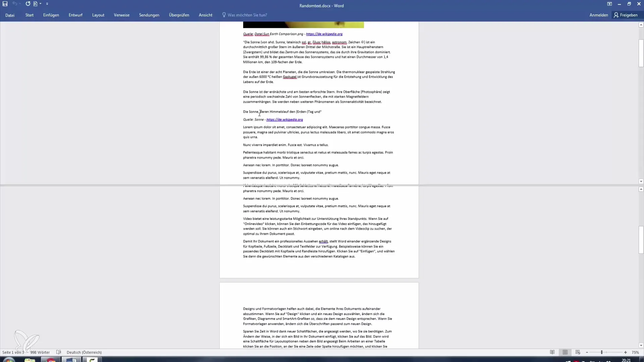Click the zoom slider handle
Viewport: 644px width, 362px height.
[602, 352]
